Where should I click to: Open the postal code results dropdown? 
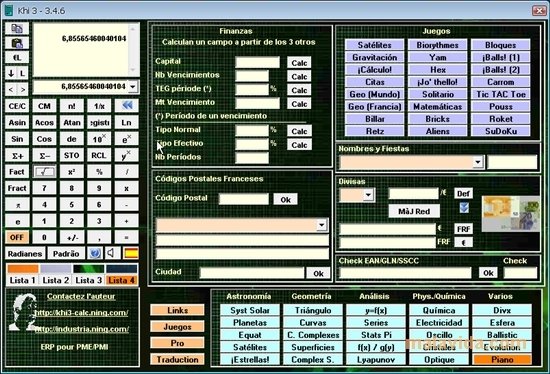[x=322, y=225]
